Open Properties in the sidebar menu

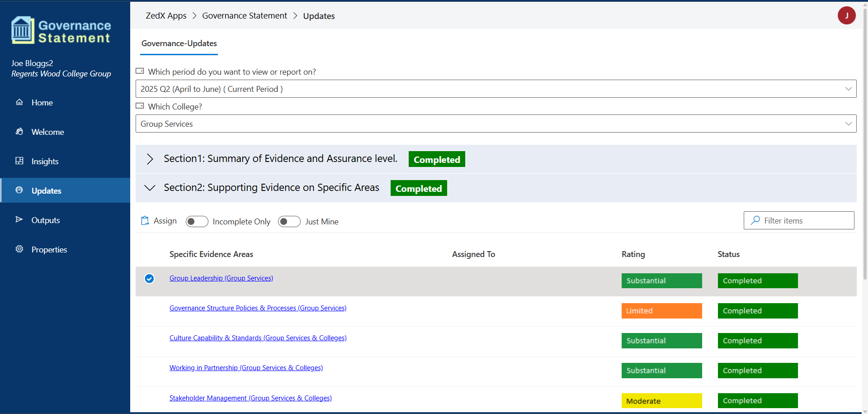tap(66, 250)
